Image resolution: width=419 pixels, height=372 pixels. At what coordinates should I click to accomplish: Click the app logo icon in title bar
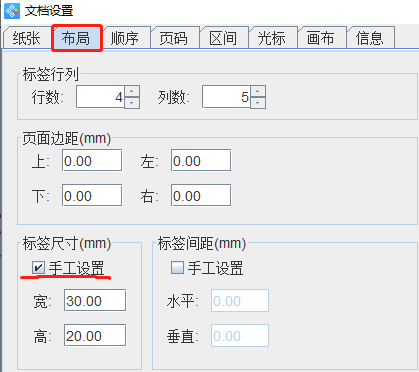point(12,11)
